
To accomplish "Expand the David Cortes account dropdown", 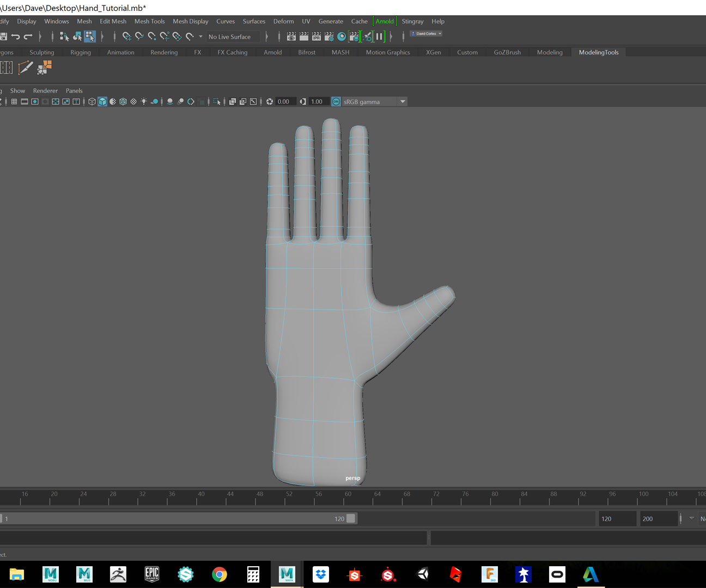I will pos(440,33).
